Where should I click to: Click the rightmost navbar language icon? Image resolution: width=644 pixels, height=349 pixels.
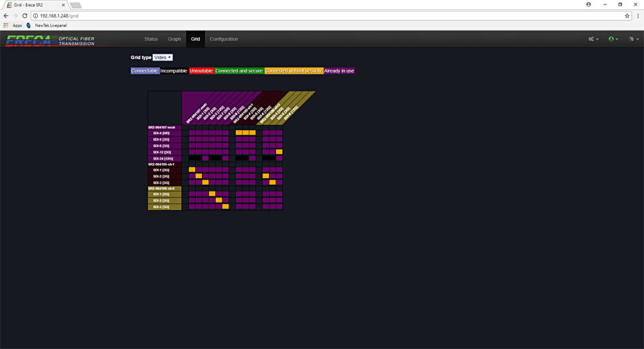tap(631, 39)
